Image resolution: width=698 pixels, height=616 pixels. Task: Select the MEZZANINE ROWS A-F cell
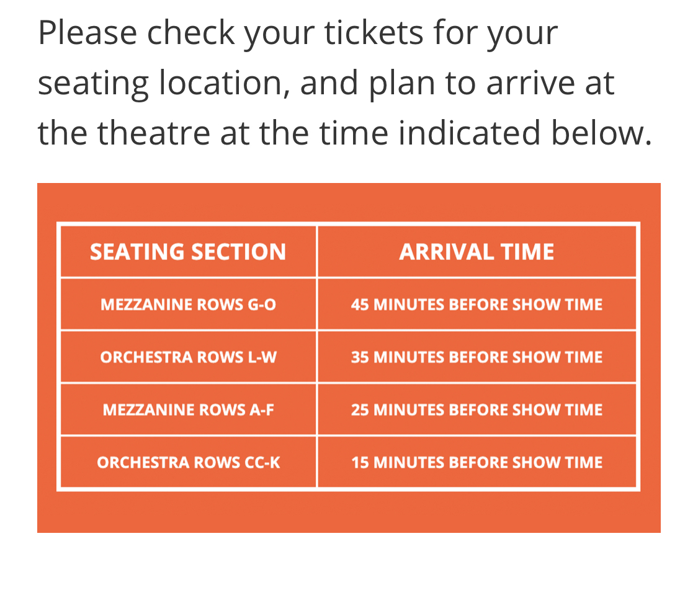(x=188, y=410)
